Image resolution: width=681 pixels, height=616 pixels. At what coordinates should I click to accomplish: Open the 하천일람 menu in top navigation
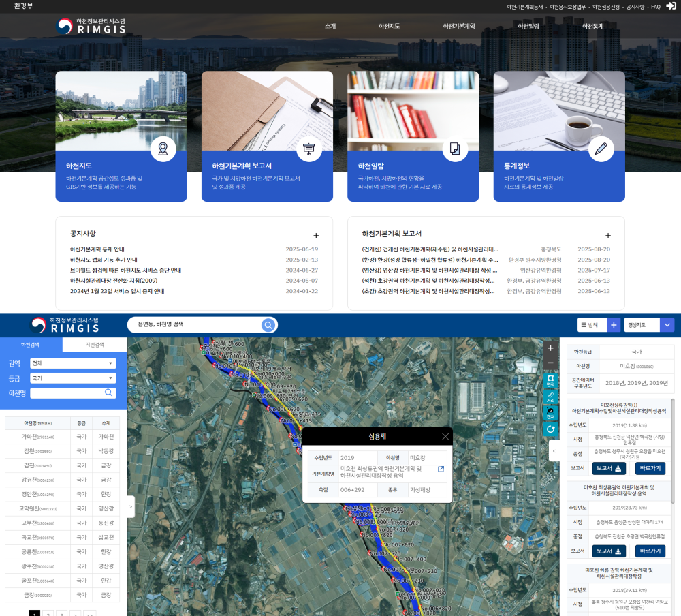[528, 26]
